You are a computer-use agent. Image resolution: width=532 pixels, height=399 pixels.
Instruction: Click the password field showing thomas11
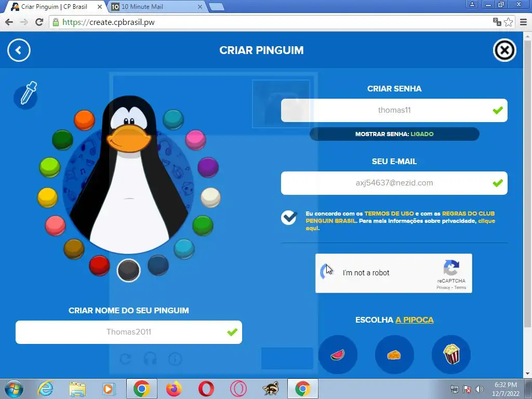394,110
